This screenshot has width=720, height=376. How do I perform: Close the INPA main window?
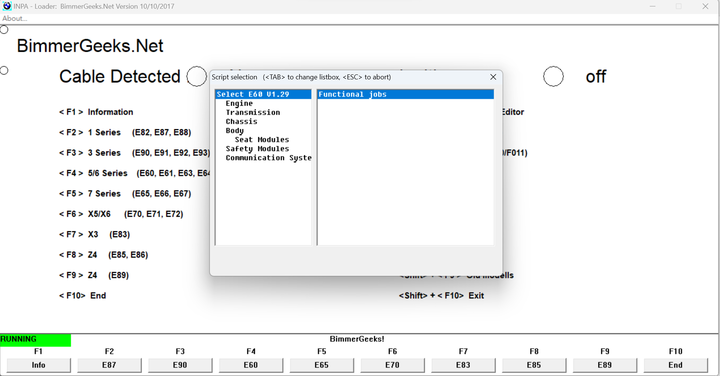coord(705,6)
